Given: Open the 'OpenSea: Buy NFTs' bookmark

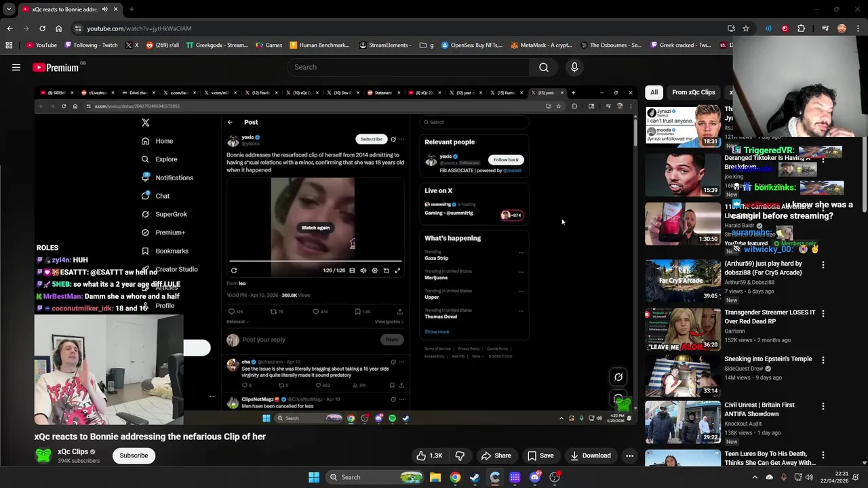Looking at the screenshot, I should 472,45.
